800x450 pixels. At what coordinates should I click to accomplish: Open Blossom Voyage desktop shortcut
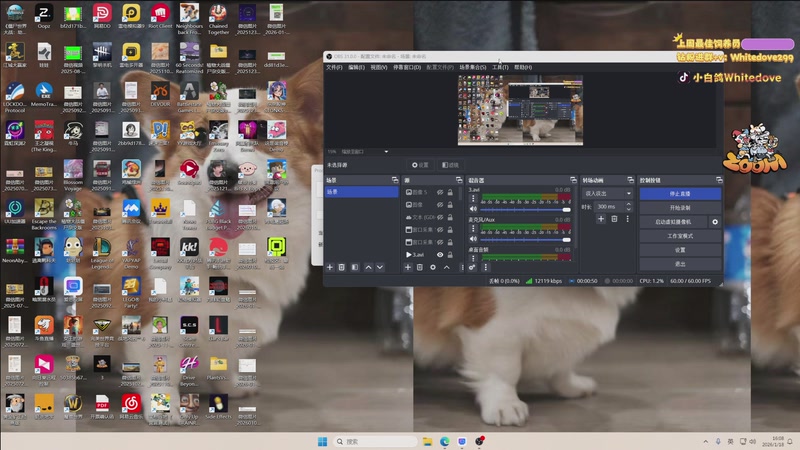73,176
